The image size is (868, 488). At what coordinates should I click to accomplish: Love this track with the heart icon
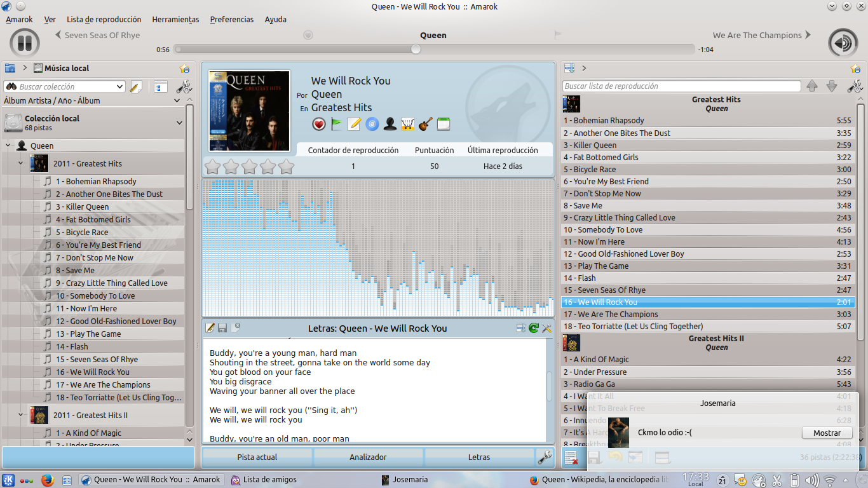(x=319, y=124)
